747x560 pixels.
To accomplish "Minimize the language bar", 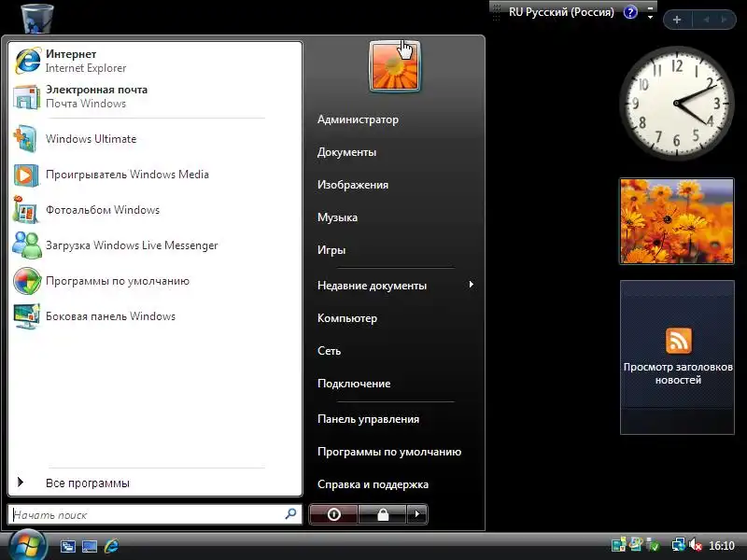I will point(650,8).
